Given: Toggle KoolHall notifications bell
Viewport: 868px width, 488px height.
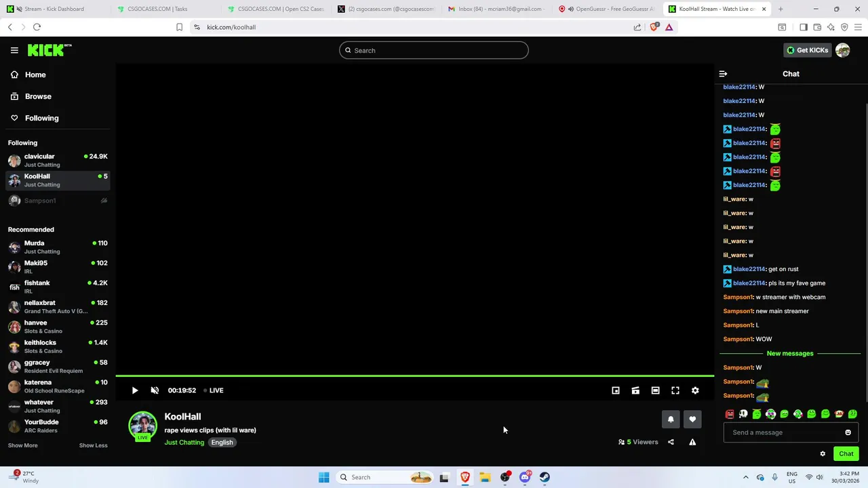Looking at the screenshot, I should click(x=671, y=420).
